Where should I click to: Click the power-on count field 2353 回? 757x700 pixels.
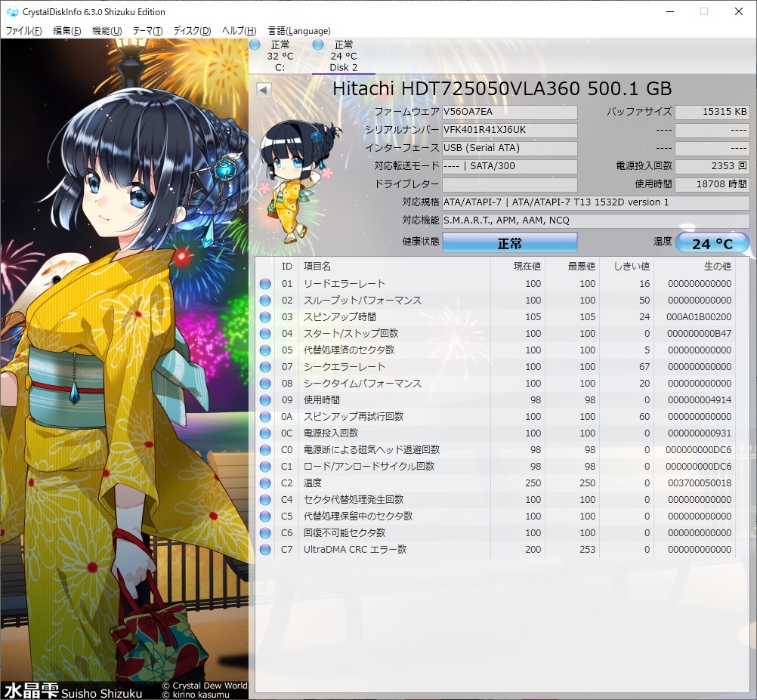pyautogui.click(x=712, y=166)
